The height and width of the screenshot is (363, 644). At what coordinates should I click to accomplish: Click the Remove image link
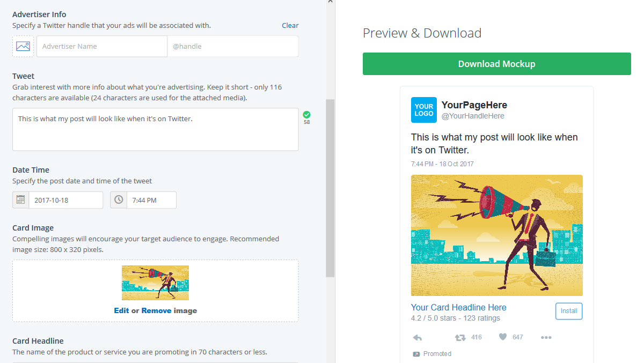coord(157,310)
